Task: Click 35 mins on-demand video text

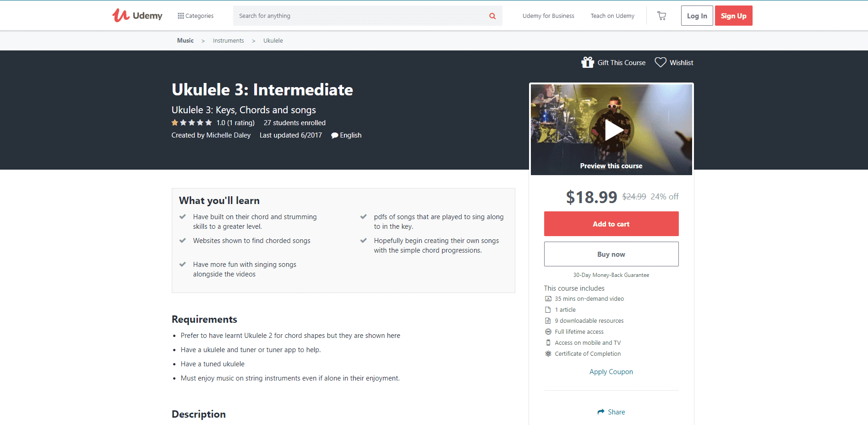Action: click(x=589, y=298)
